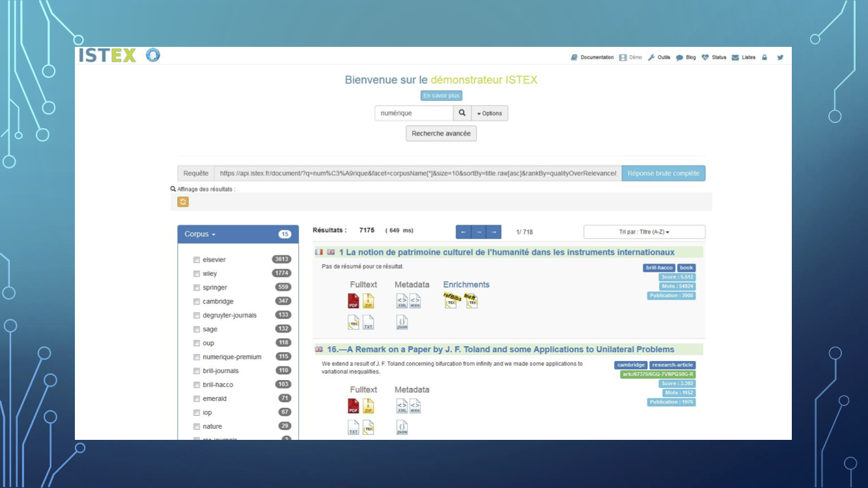Viewport: 868px width, 488px height.
Task: Download the ZIP of the Toland paper result
Action: (x=369, y=407)
